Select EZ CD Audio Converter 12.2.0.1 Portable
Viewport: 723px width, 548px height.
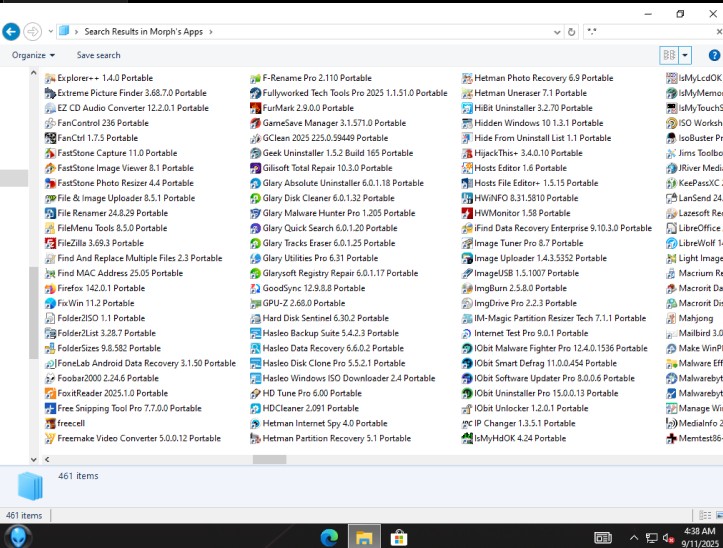point(127,108)
